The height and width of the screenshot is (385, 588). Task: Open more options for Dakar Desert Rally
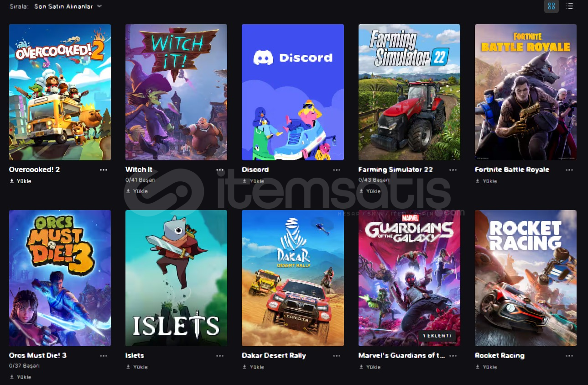pyautogui.click(x=337, y=356)
